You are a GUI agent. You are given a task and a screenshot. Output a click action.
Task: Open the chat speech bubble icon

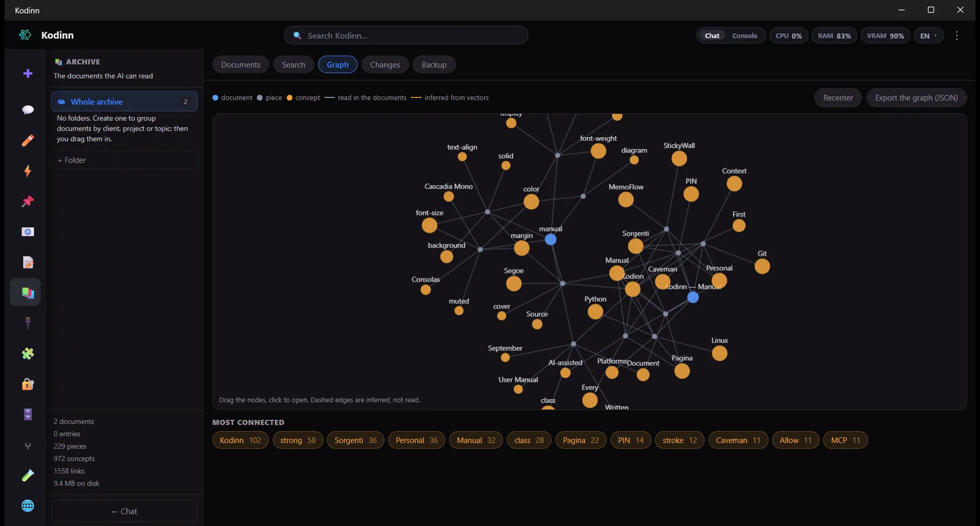pyautogui.click(x=28, y=110)
